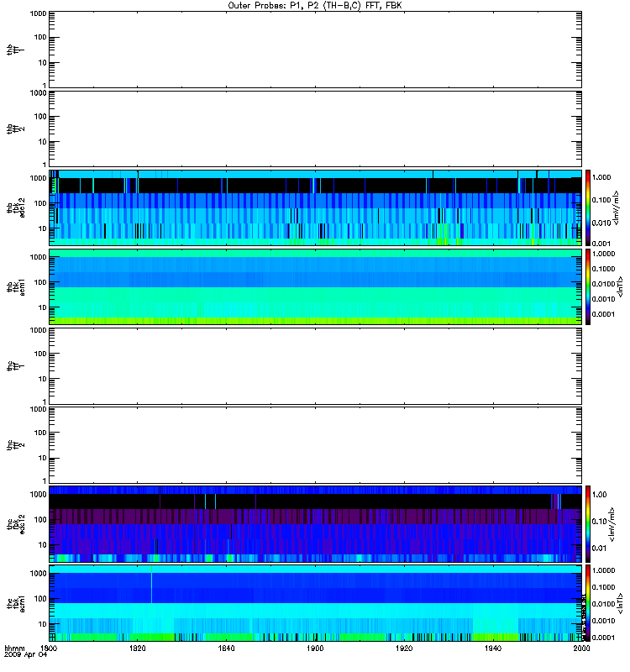
Task: Click the 1000 y-tick of thb fff 1 panel
Action: pyautogui.click(x=38, y=13)
